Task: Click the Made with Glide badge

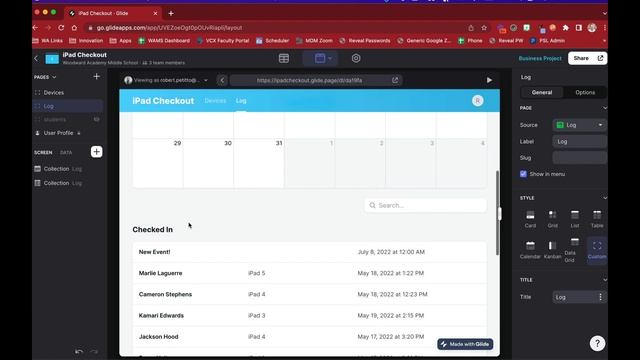Action: click(465, 344)
